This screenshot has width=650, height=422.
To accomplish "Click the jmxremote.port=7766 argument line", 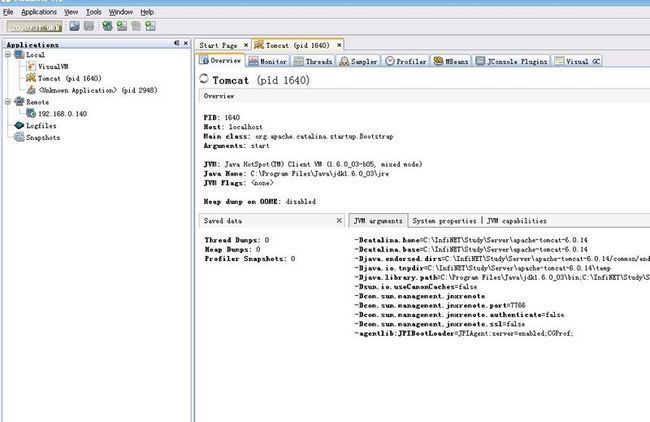I will [x=440, y=306].
